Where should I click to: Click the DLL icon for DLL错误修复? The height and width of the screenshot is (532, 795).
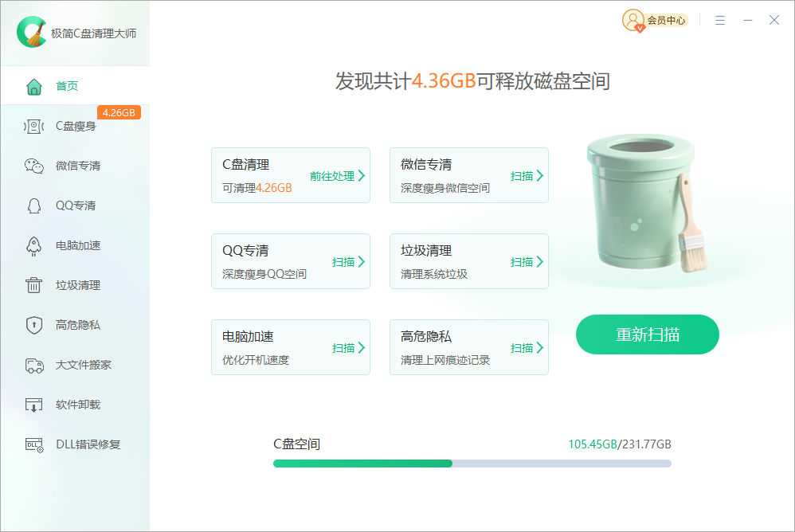[34, 445]
